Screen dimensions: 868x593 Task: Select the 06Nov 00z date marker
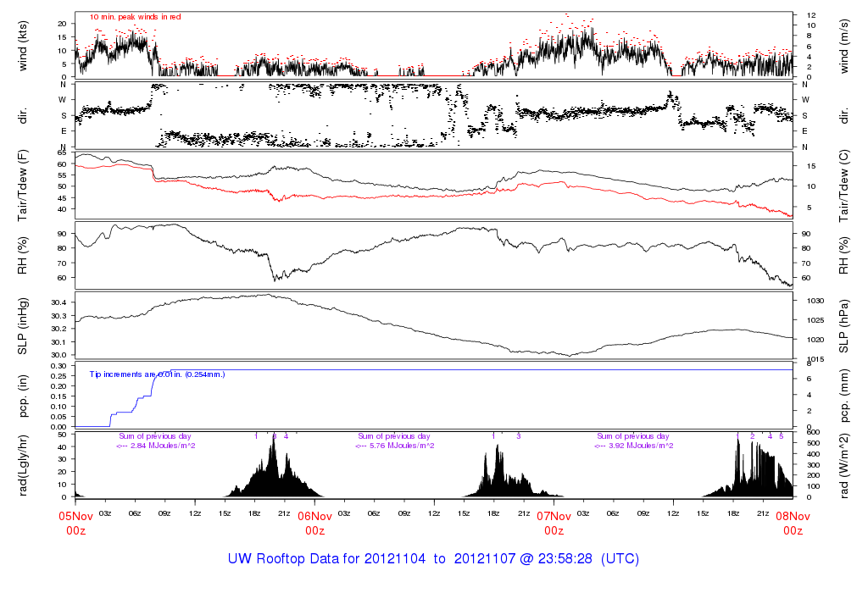[314, 523]
